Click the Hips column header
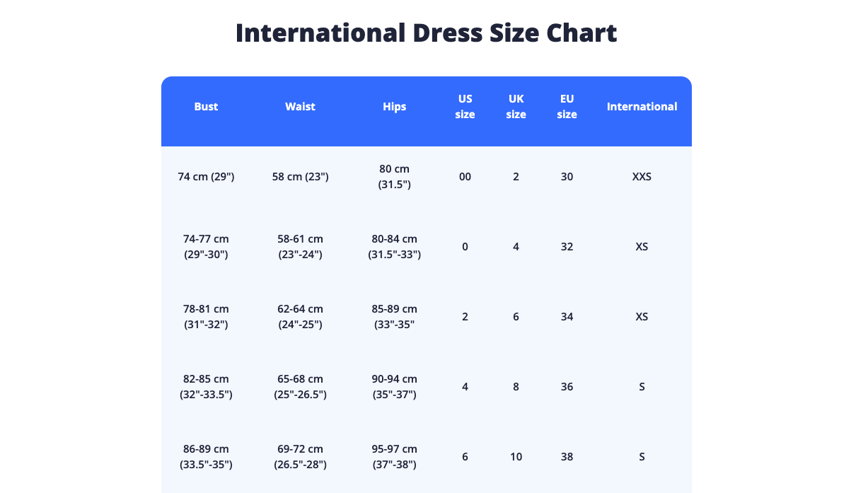The height and width of the screenshot is (493, 868). pyautogui.click(x=395, y=107)
